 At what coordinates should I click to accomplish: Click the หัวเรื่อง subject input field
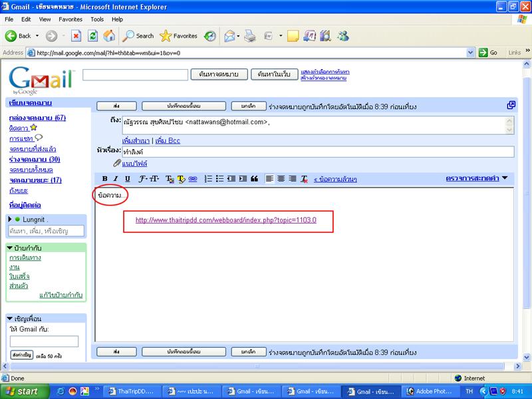point(318,152)
